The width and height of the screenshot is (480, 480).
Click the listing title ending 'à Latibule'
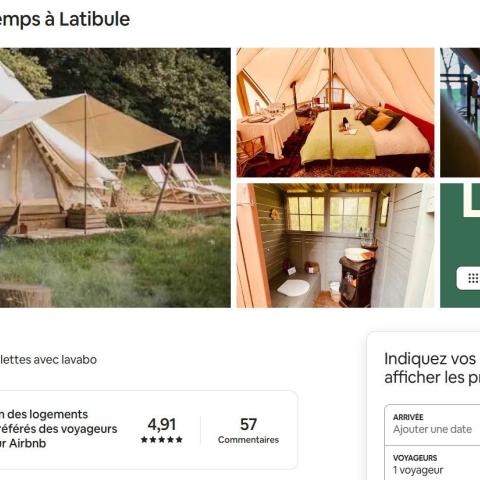65,19
